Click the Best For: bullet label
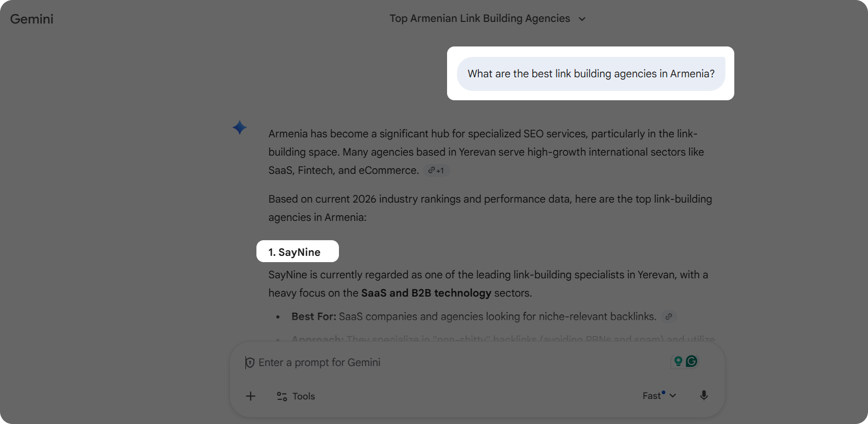Screen dimensions: 868x424 click(x=314, y=316)
